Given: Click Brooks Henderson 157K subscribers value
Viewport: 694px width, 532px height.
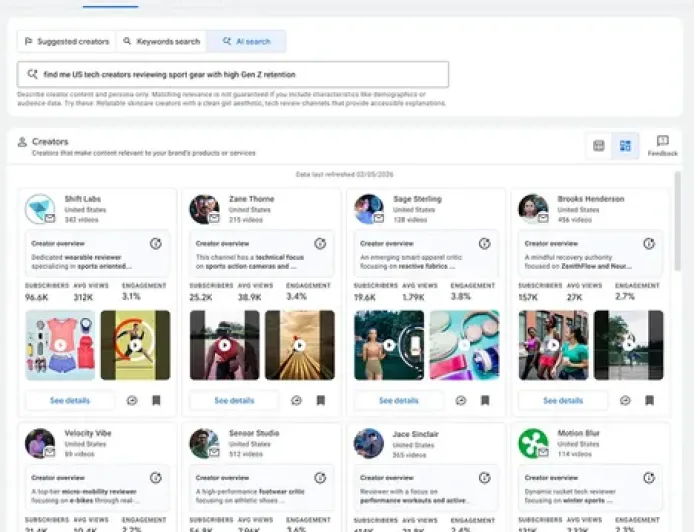Looking at the screenshot, I should coord(528,297).
